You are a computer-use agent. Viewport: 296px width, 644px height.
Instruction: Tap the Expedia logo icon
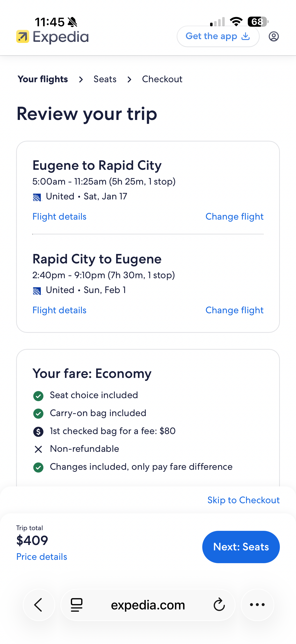(23, 37)
